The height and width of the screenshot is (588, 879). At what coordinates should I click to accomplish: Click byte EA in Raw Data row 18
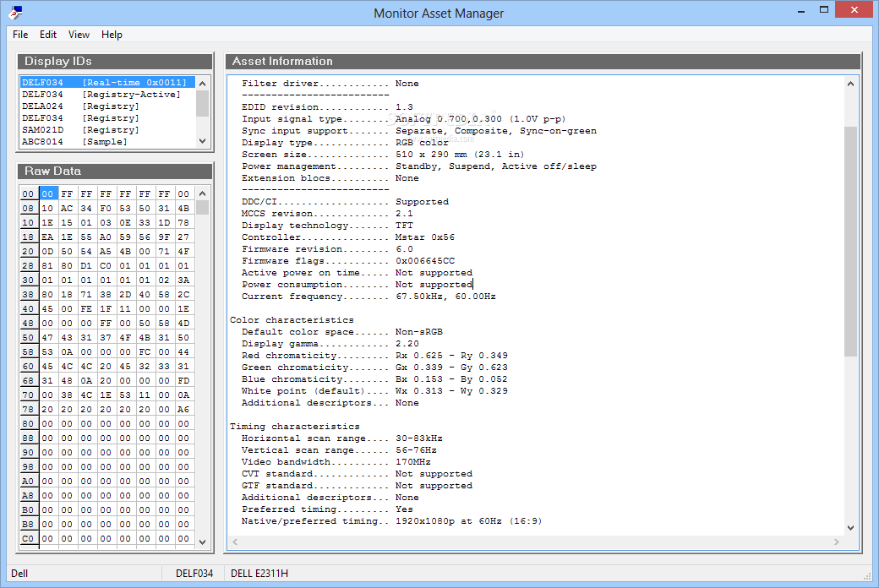click(x=47, y=237)
